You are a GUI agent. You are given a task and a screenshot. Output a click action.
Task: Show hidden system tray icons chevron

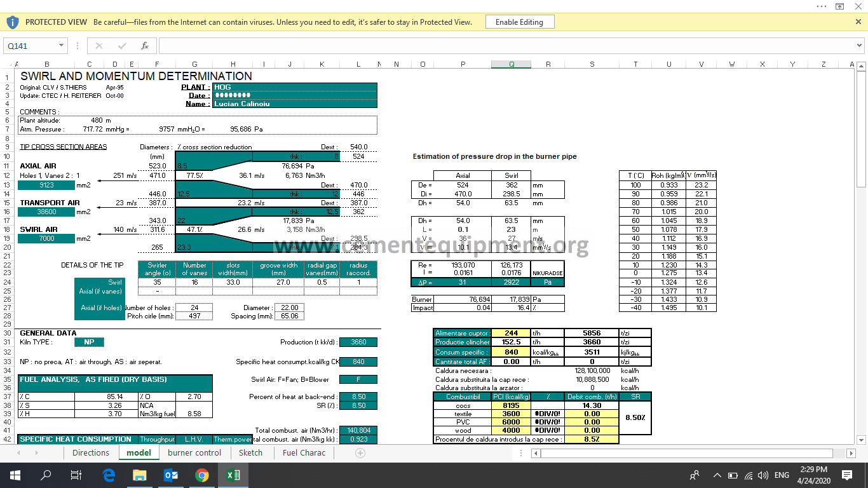[x=717, y=475]
